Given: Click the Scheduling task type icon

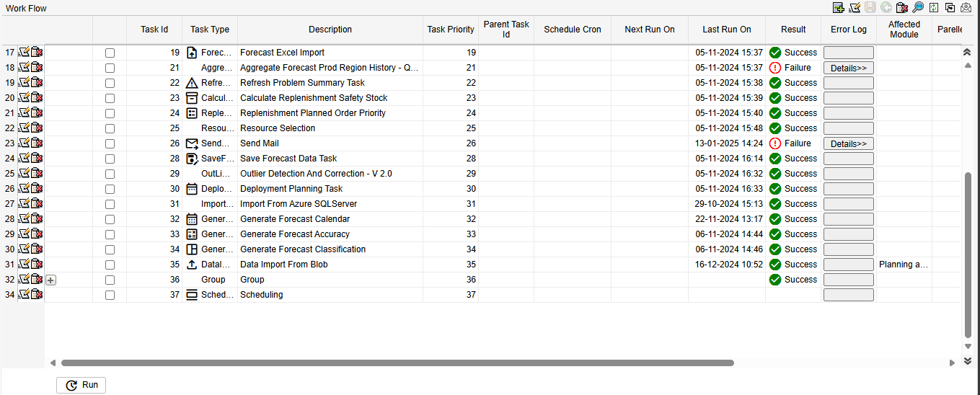Looking at the screenshot, I should 192,295.
